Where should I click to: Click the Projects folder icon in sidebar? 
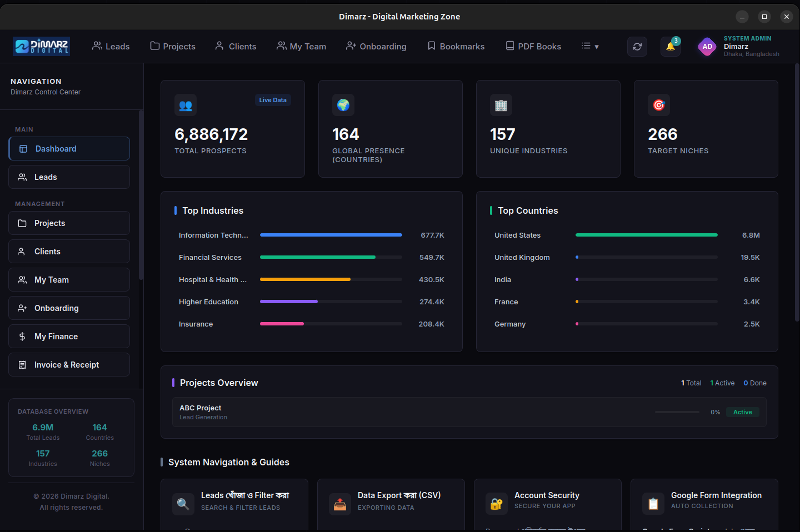[x=22, y=223]
